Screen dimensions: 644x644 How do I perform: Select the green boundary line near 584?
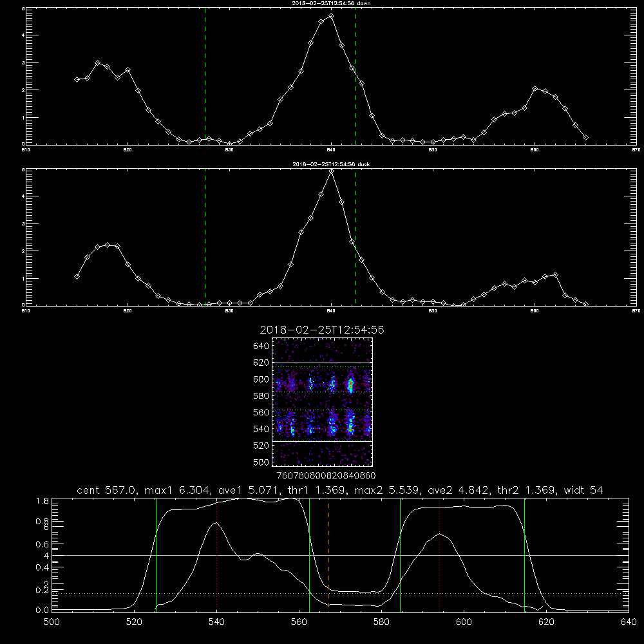coord(400,554)
